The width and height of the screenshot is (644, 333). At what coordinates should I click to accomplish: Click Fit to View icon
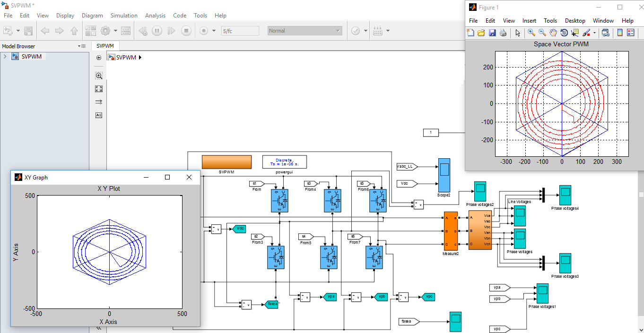point(99,89)
